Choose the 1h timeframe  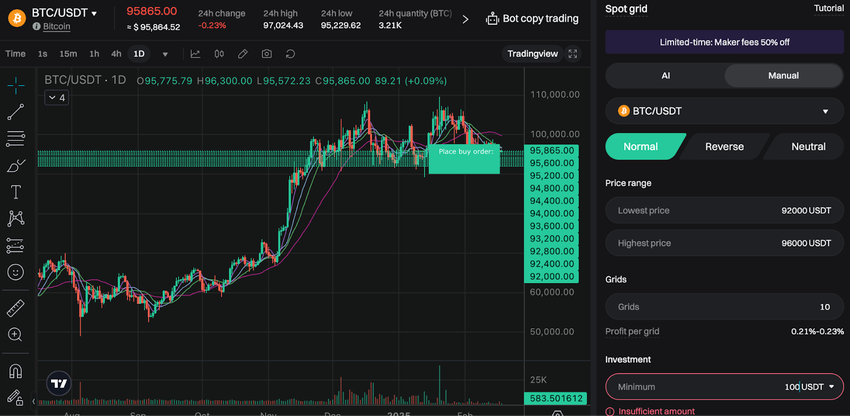pos(94,54)
